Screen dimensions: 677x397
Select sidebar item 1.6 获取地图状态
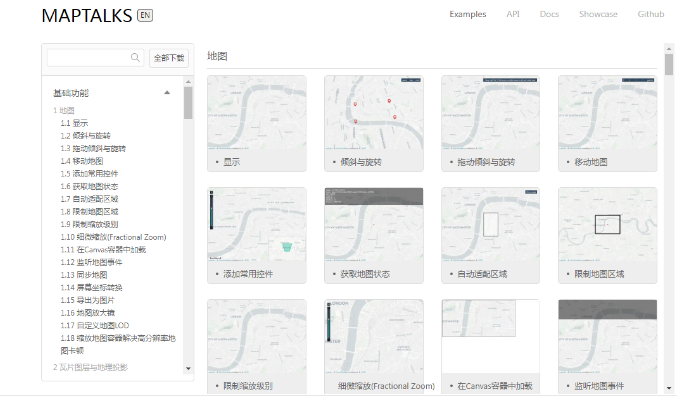(89, 187)
